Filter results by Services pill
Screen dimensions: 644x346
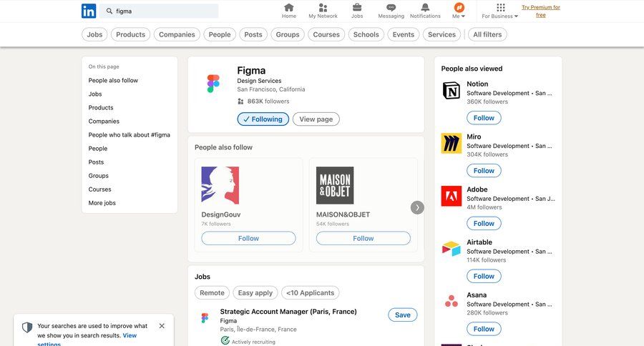tap(441, 34)
